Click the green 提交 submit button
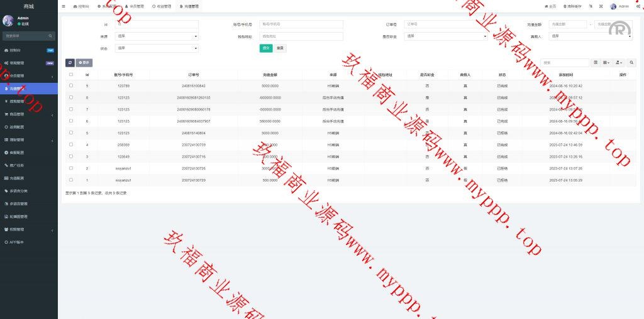Image resolution: width=644 pixels, height=319 pixels. coord(266,48)
